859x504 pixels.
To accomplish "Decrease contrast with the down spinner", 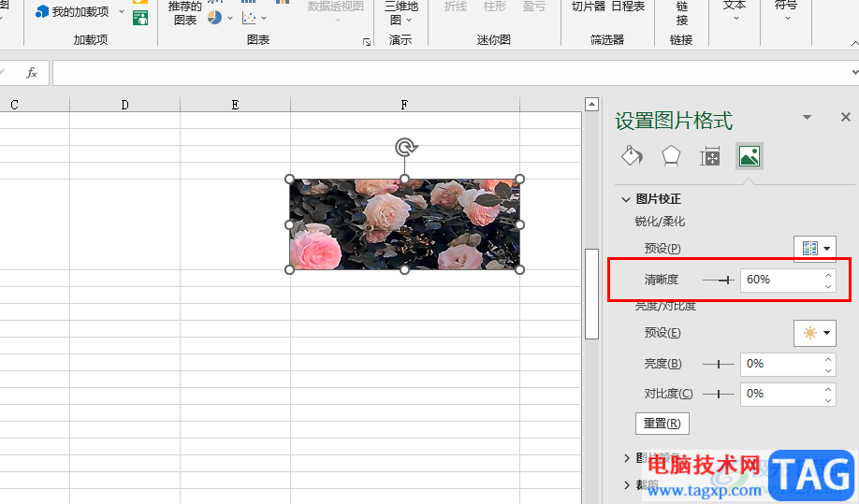I will tap(828, 400).
